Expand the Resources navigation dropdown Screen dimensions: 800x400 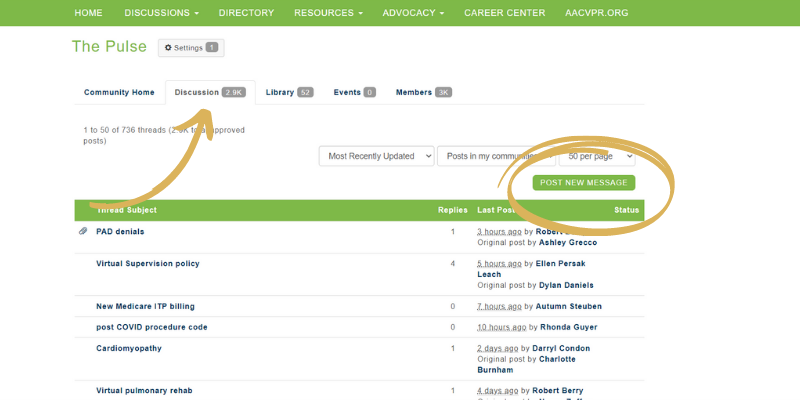pyautogui.click(x=328, y=13)
